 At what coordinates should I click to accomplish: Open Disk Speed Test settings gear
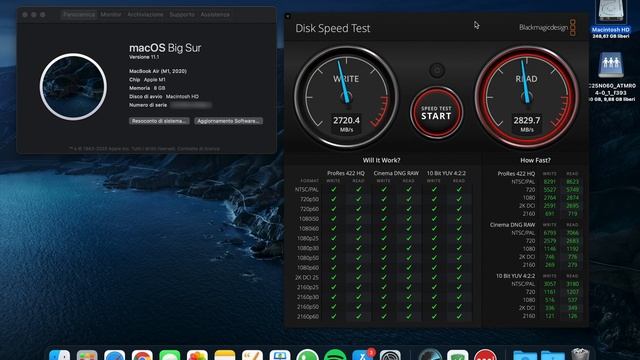pyautogui.click(x=437, y=71)
